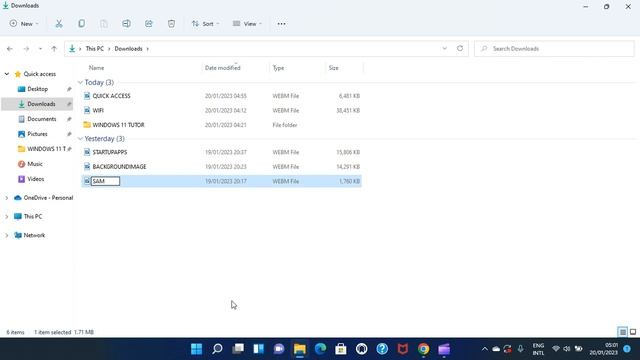Click the Share icon in toolbar

point(149,24)
